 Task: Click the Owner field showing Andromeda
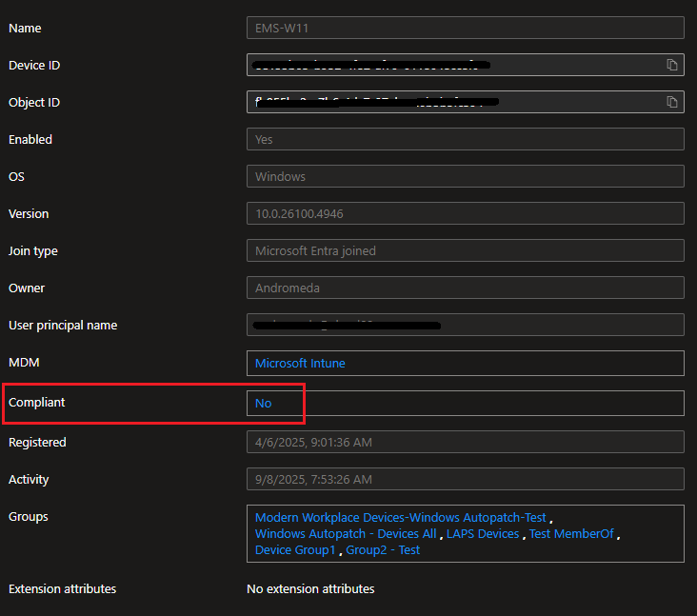(465, 288)
